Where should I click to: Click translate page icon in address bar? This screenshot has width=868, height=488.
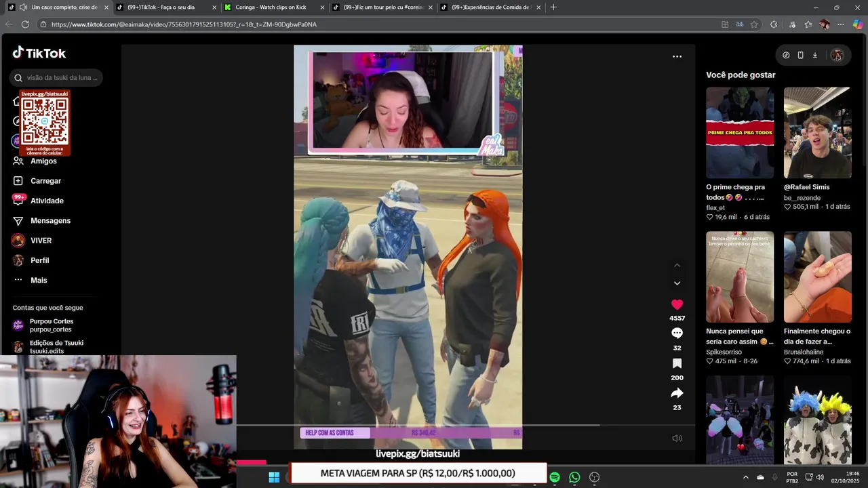[740, 24]
